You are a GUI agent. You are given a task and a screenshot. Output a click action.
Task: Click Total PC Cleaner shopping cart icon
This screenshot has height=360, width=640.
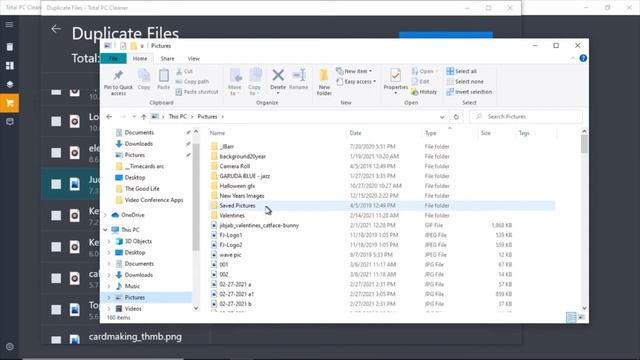pos(9,103)
